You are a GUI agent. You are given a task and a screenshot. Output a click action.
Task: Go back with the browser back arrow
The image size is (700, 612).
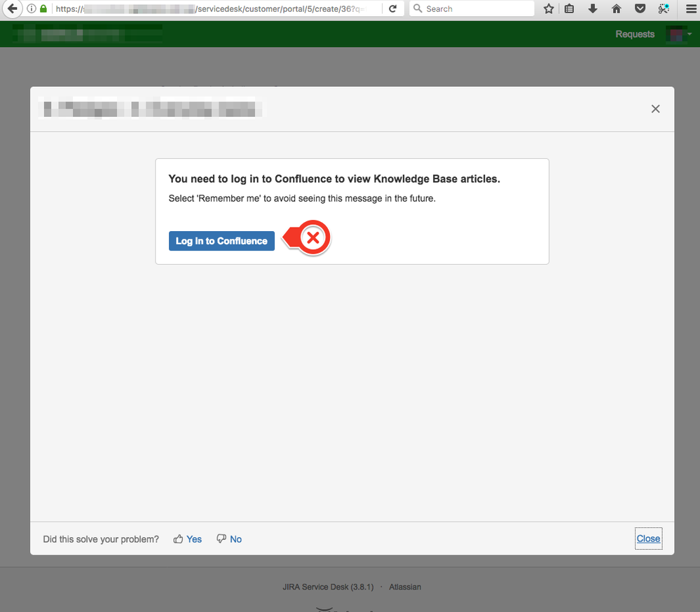point(12,8)
